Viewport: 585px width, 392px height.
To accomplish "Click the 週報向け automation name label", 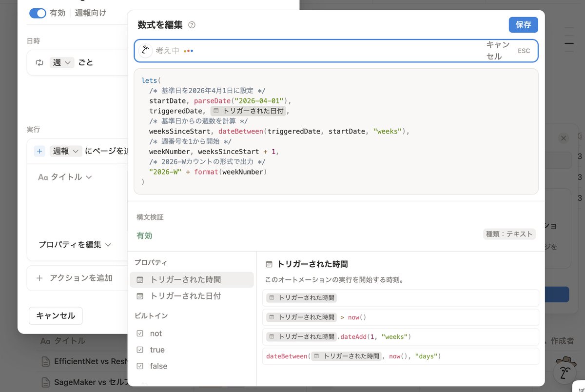I will [90, 13].
